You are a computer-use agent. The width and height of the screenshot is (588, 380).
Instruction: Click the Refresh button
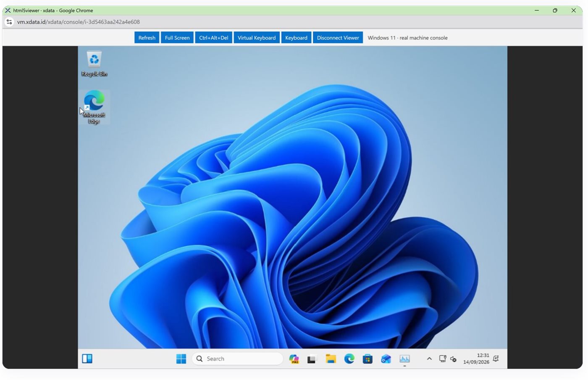pos(147,37)
